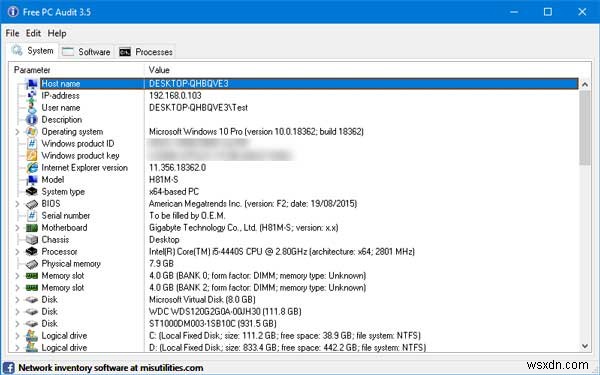Click the BIOS chip icon
The width and height of the screenshot is (600, 375).
[x=32, y=204]
